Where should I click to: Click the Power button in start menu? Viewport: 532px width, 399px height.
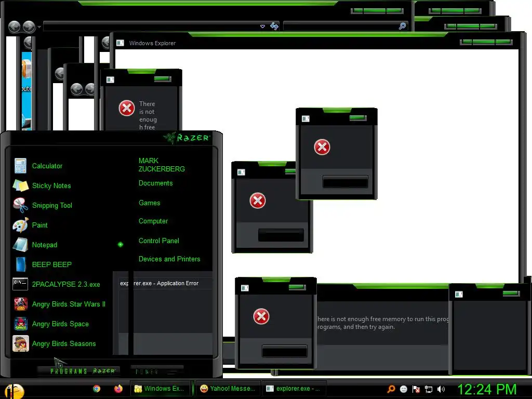157,371
